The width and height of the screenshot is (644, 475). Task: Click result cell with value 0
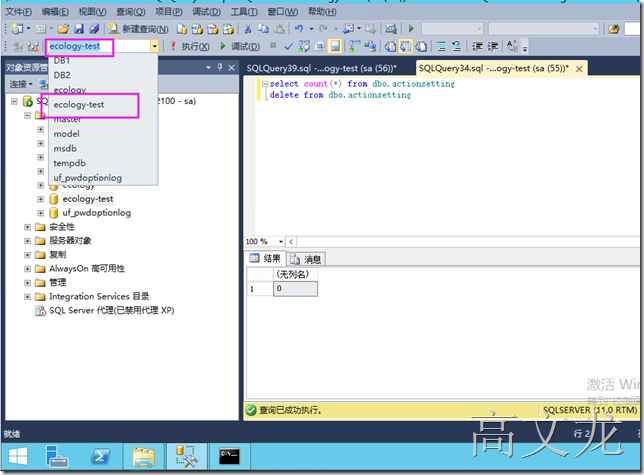tap(295, 289)
